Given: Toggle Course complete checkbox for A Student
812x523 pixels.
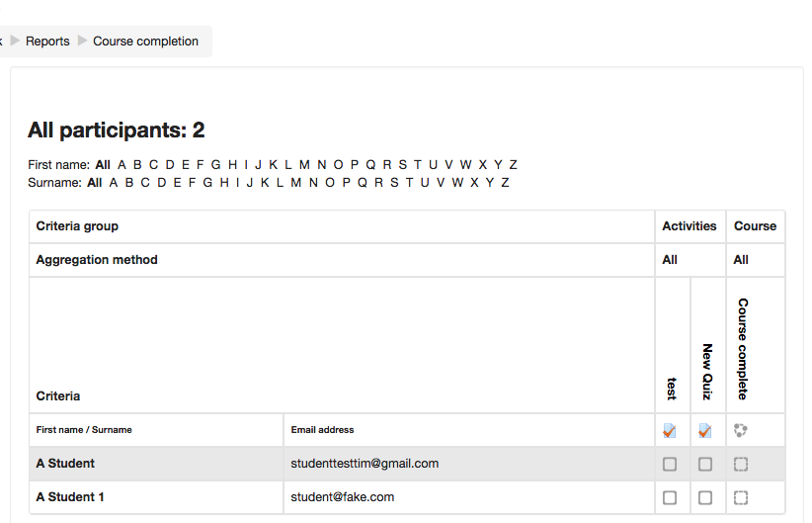Looking at the screenshot, I should point(741,464).
